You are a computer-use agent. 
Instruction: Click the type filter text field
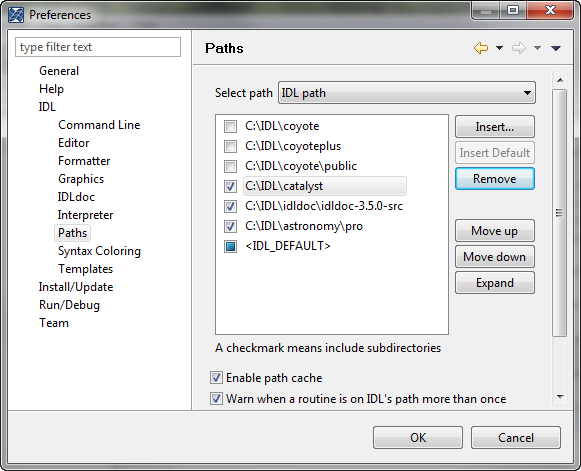(x=98, y=47)
